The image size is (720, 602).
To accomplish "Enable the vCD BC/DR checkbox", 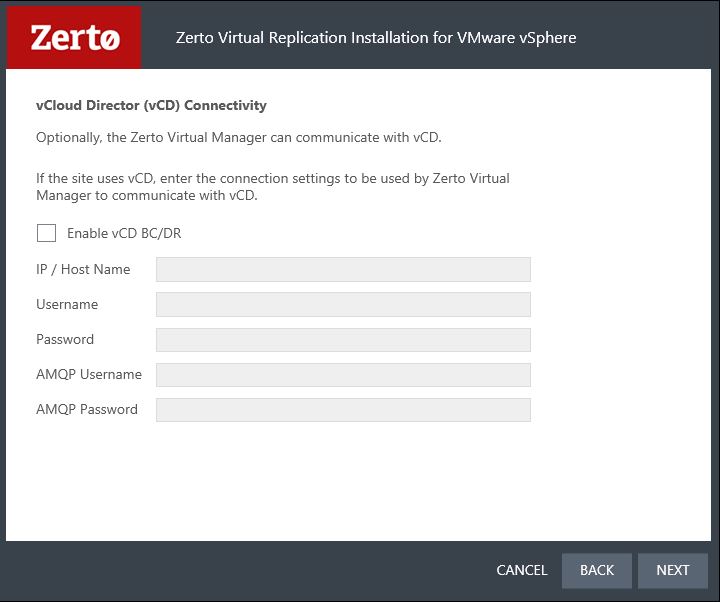I will tap(46, 233).
